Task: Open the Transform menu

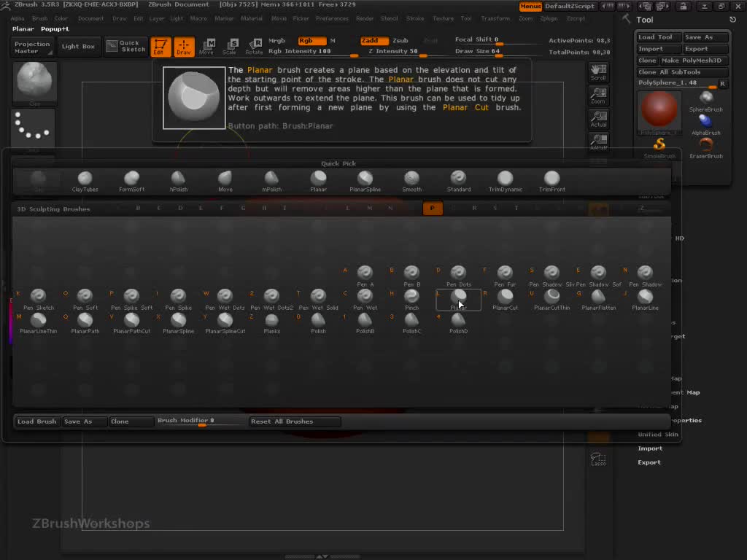Action: (x=495, y=18)
